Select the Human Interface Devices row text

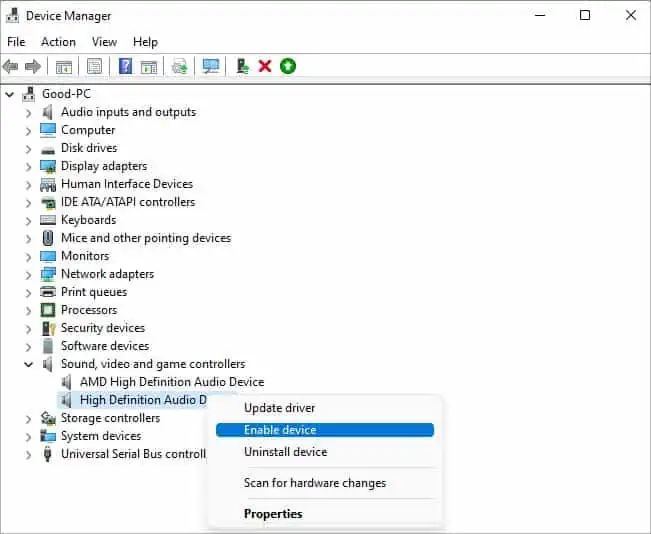tap(127, 184)
